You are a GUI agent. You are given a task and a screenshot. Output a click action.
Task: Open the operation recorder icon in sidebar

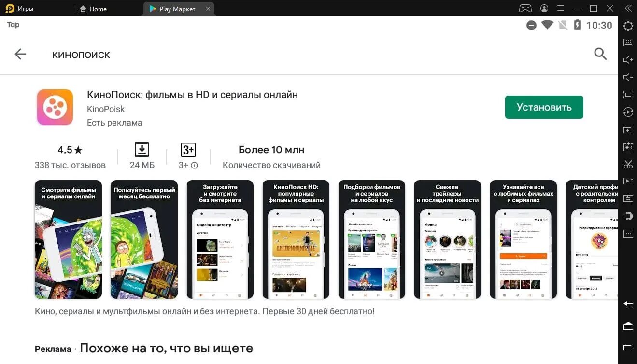coord(628,112)
